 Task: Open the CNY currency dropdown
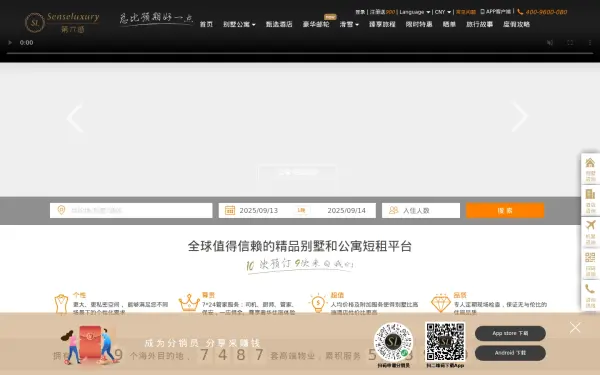443,12
